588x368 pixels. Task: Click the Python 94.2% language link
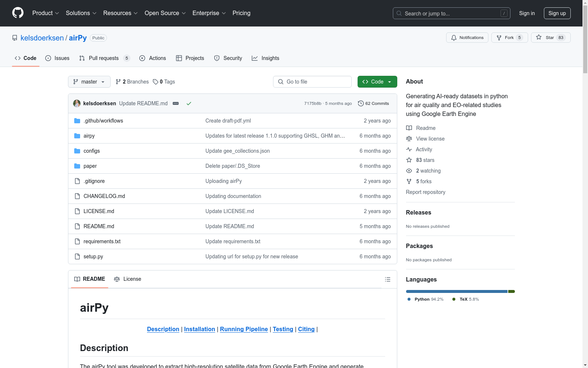click(426, 299)
